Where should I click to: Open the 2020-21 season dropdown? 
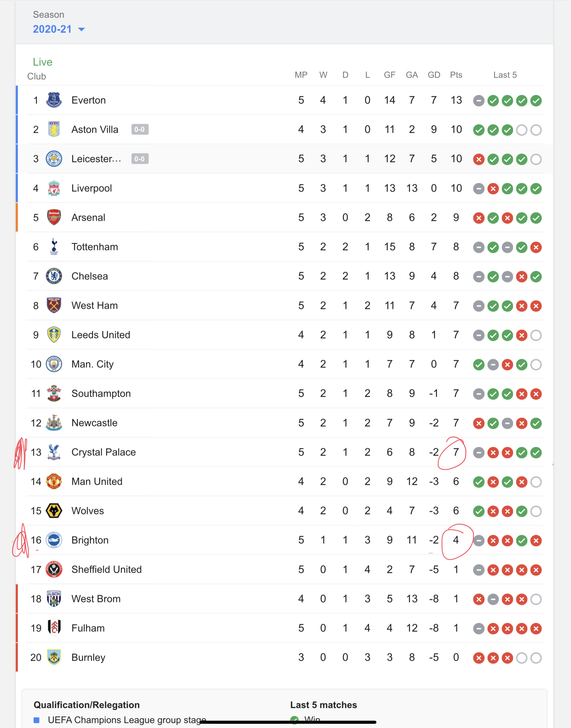coord(58,29)
